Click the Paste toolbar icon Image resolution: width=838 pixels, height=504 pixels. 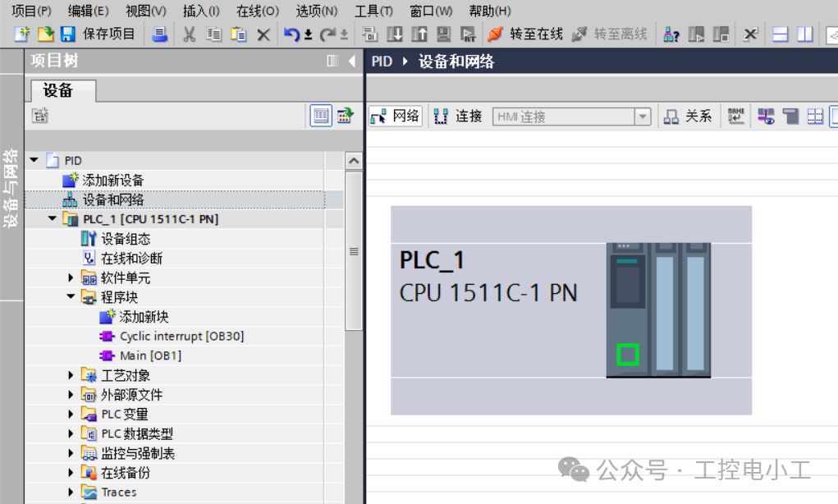coord(238,34)
